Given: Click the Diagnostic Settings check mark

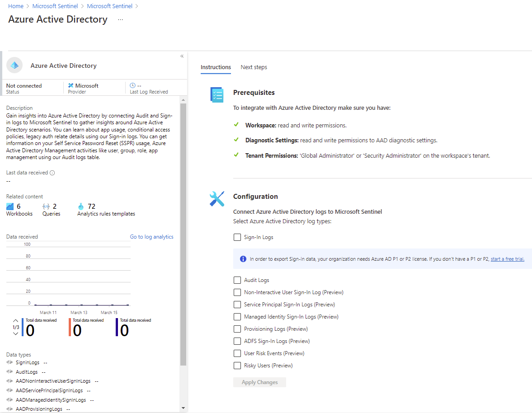Looking at the screenshot, I should click(x=236, y=140).
